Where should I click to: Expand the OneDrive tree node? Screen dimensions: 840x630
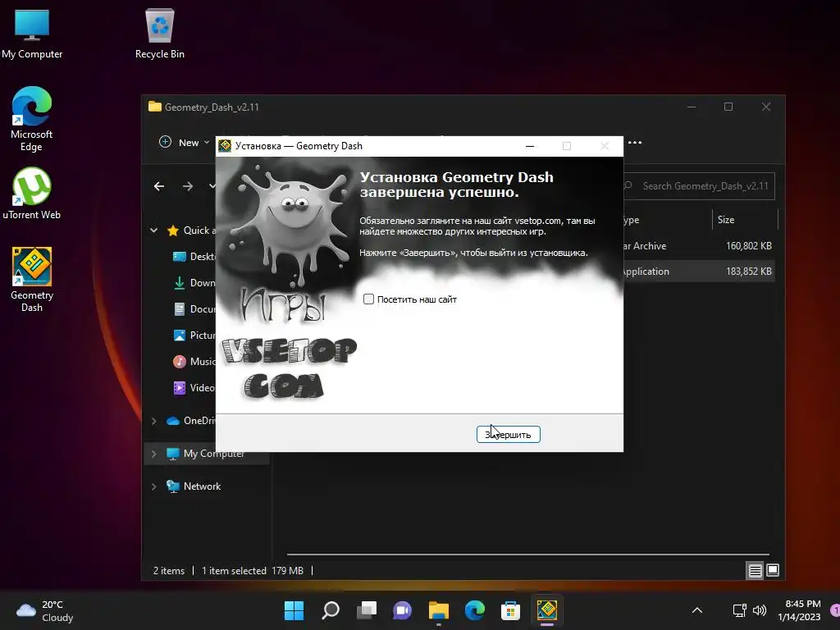pyautogui.click(x=153, y=421)
